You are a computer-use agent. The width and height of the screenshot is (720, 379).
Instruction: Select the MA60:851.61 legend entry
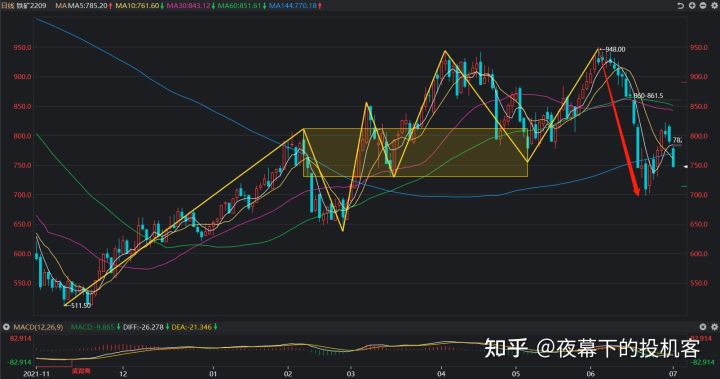tap(239, 6)
